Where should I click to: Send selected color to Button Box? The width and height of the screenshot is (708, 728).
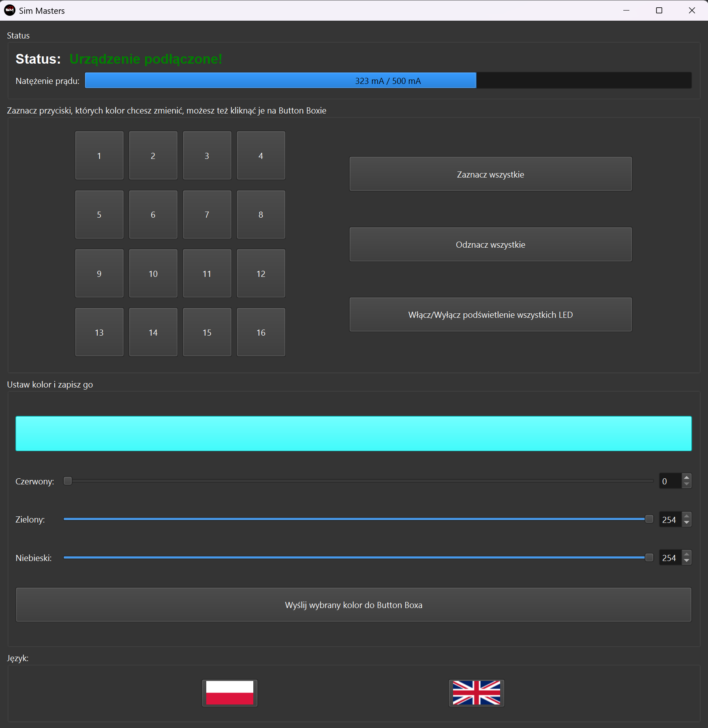tap(353, 605)
